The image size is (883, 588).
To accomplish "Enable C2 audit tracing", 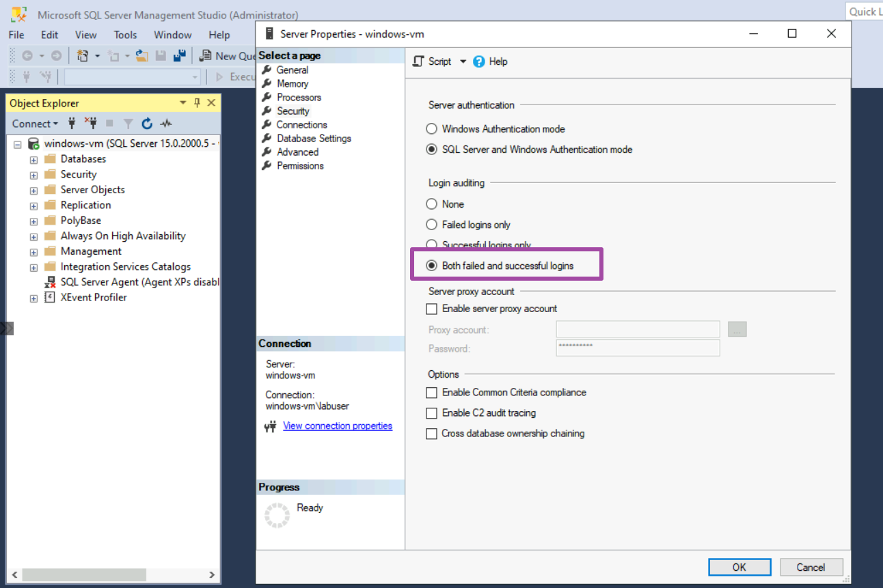I will pos(431,413).
